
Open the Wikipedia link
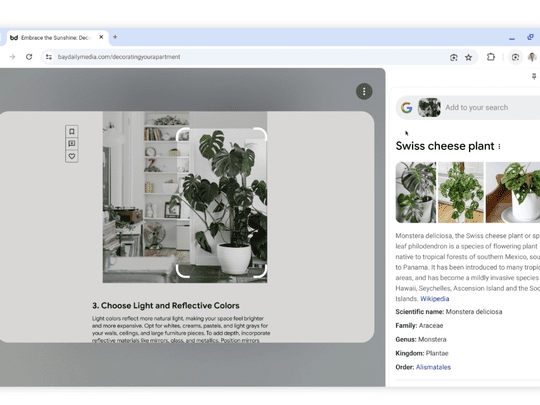(x=435, y=299)
